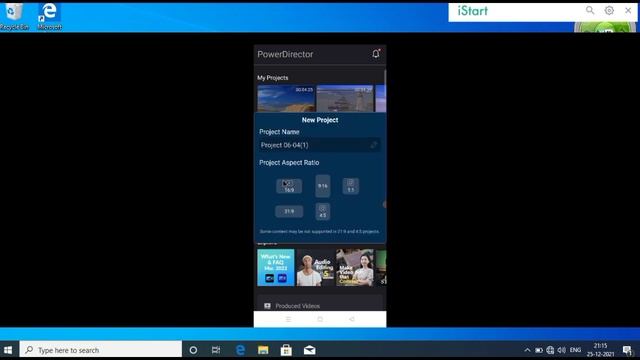Screen dimensions: 640x360
Task: Open second project thumbnail in My Projects
Action: point(345,98)
